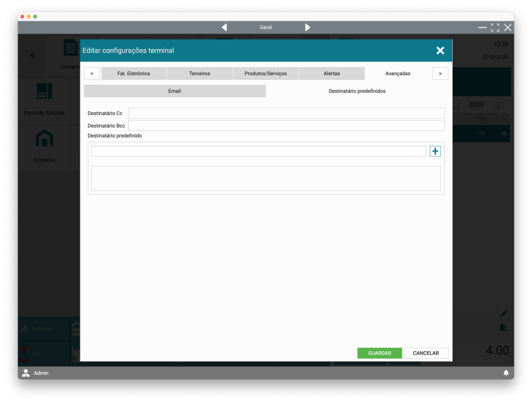Focus the Destinatário Bcc input field

pos(286,126)
